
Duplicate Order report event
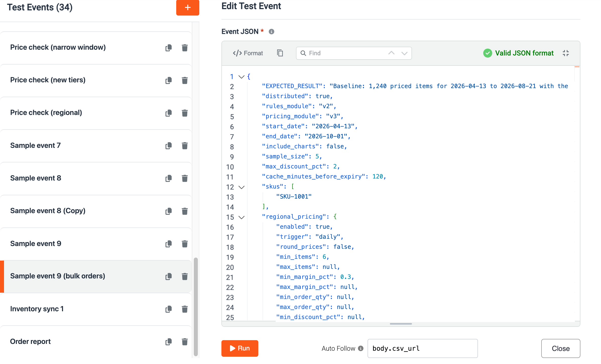click(x=168, y=342)
